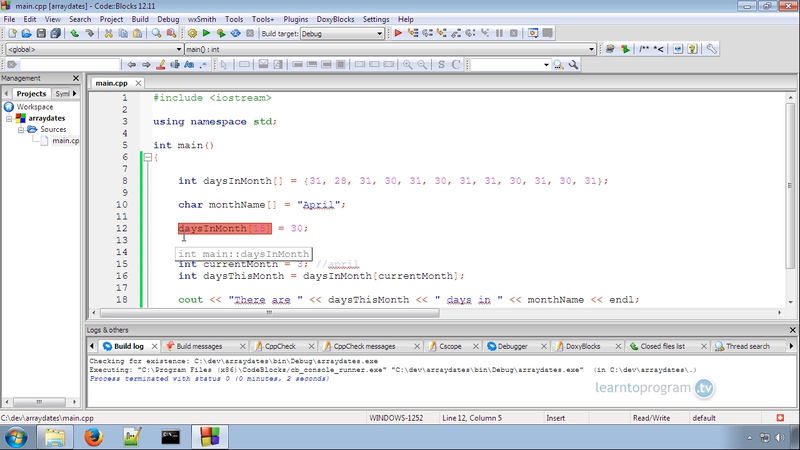Click the DoxyBlocks wrench settings icon

click(712, 48)
